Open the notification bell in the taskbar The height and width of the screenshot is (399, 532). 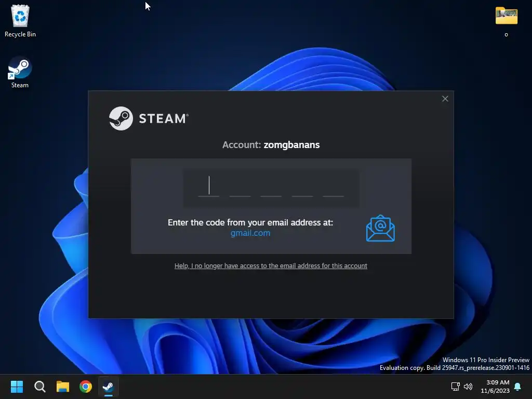(x=518, y=387)
